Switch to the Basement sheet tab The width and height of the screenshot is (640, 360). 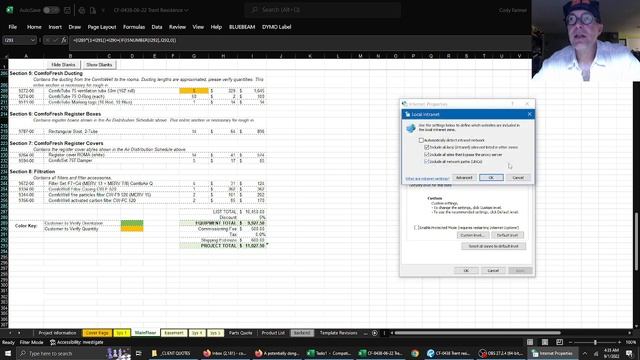[174, 333]
